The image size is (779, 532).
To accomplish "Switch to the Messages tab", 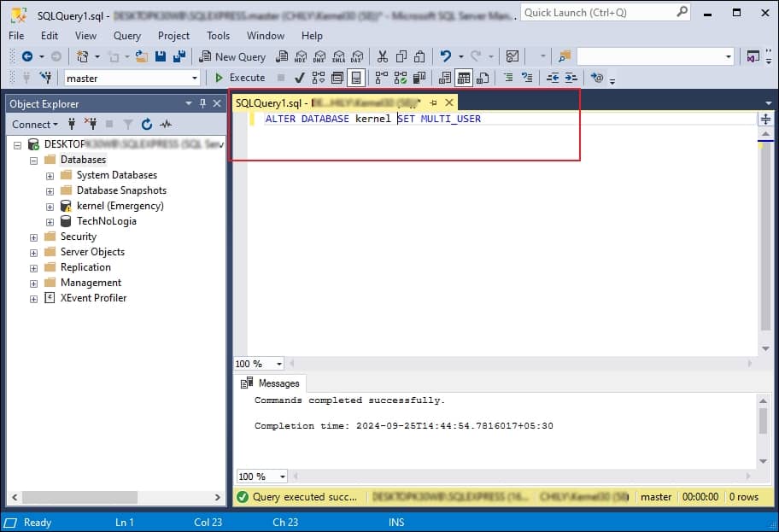I will coord(270,383).
